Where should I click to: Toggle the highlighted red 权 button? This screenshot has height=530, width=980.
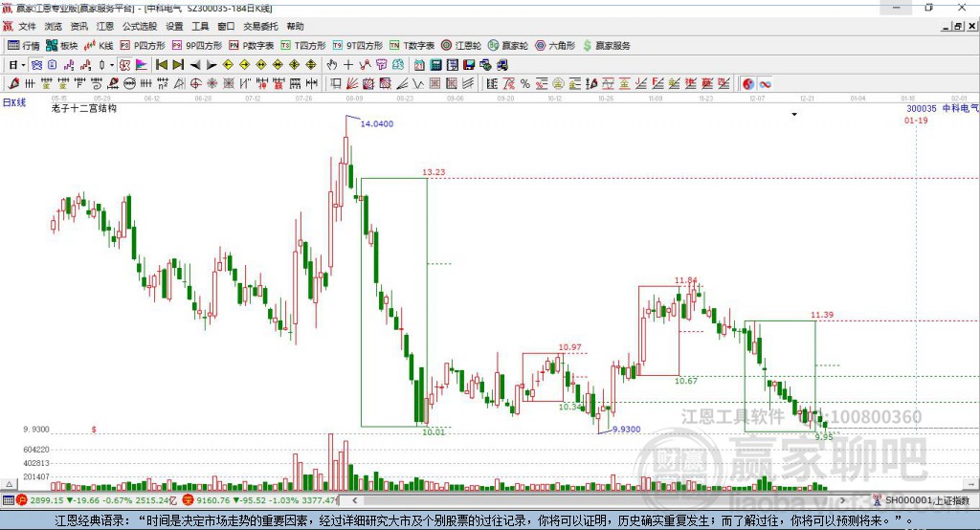124,64
